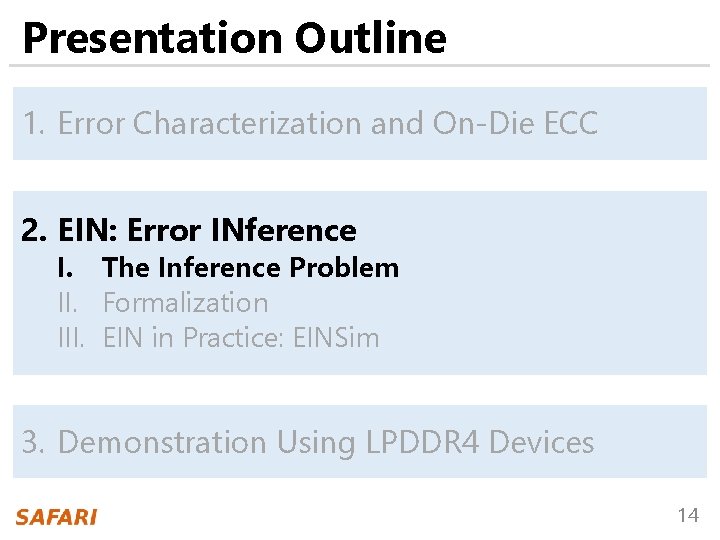
Task: Click roman numeral II. before Formalization
Action: (x=70, y=302)
